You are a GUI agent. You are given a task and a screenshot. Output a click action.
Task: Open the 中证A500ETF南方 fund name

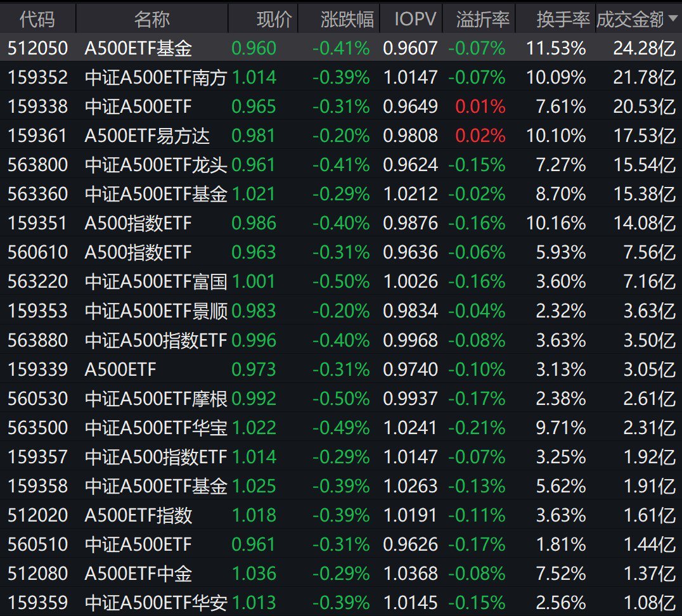click(x=155, y=77)
